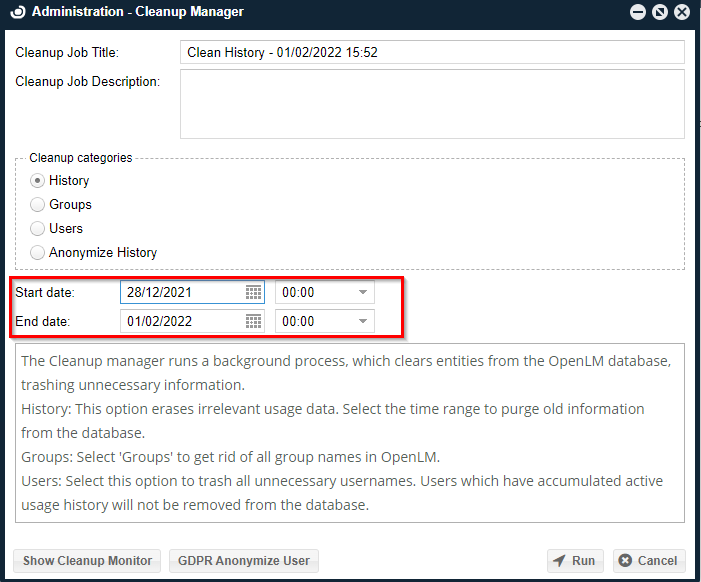701x582 pixels.
Task: Focus the Cleanup Job Title field
Action: coord(432,52)
